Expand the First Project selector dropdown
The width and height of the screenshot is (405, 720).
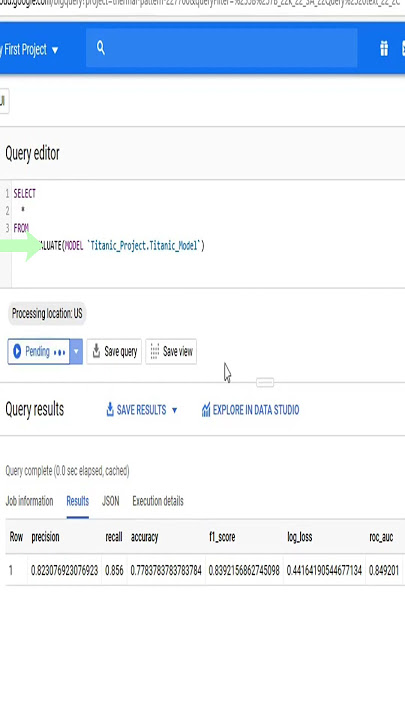coord(55,50)
